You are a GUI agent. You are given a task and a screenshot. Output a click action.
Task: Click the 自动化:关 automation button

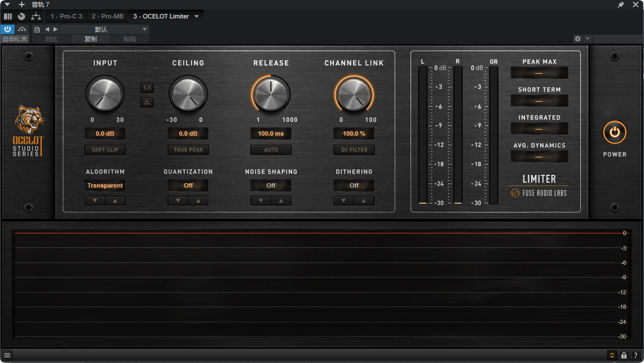tap(15, 39)
